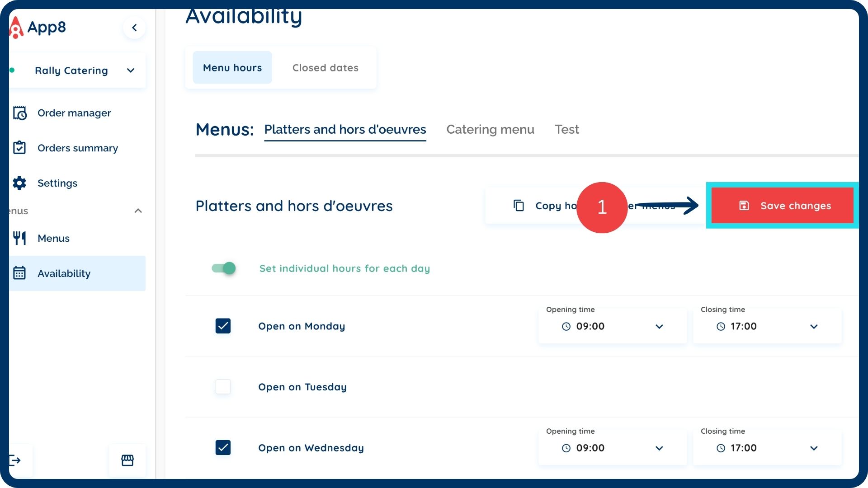The width and height of the screenshot is (868, 488).
Task: Uncheck Open on Monday checkbox
Action: click(223, 326)
